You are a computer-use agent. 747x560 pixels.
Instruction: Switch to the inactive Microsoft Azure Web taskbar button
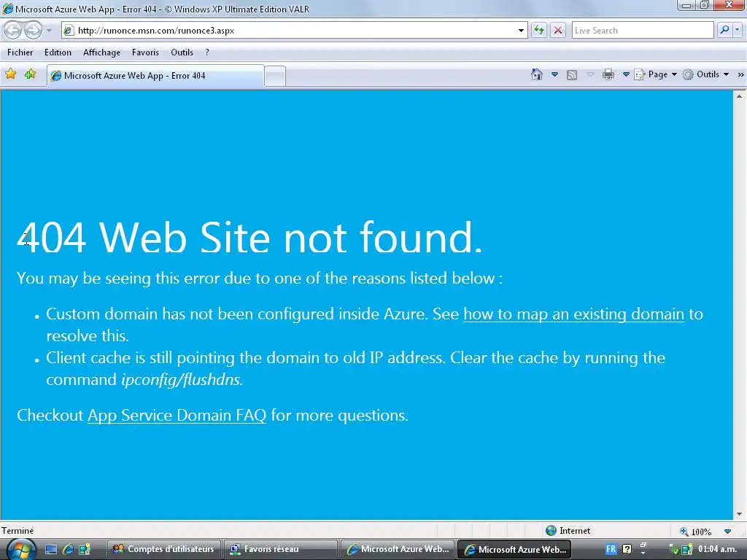(x=398, y=550)
